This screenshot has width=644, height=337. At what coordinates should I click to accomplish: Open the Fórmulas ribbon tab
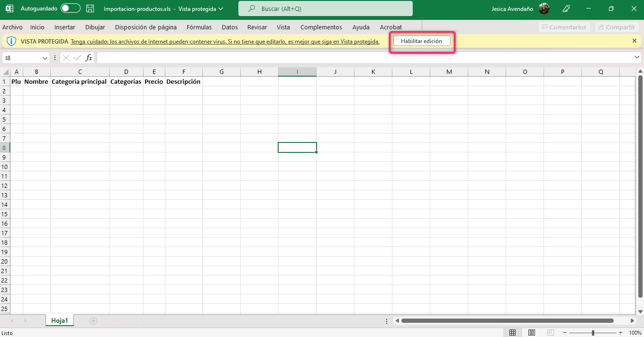[x=199, y=27]
